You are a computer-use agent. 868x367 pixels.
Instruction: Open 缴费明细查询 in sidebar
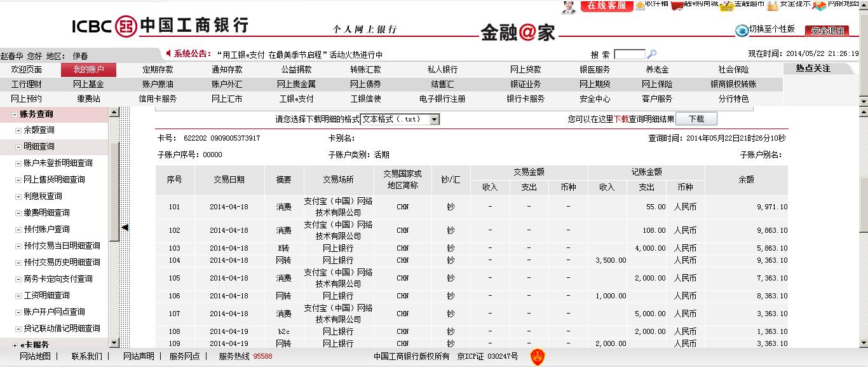click(x=46, y=212)
